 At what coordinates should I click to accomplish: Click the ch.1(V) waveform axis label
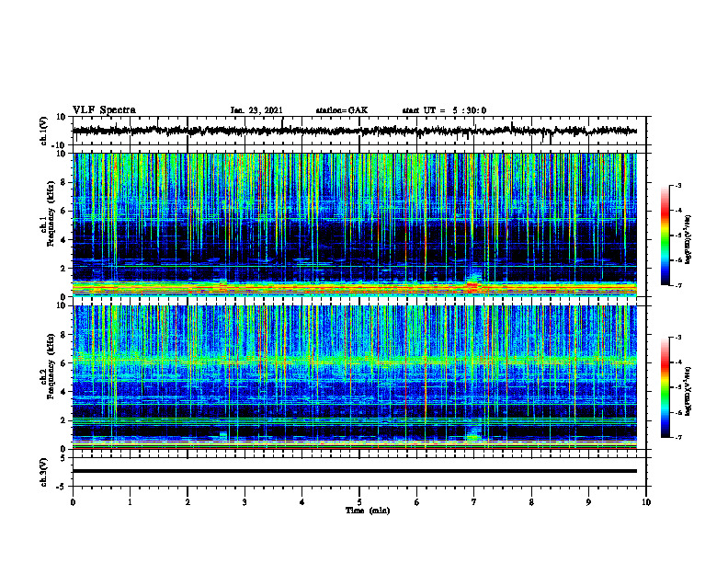[x=44, y=131]
